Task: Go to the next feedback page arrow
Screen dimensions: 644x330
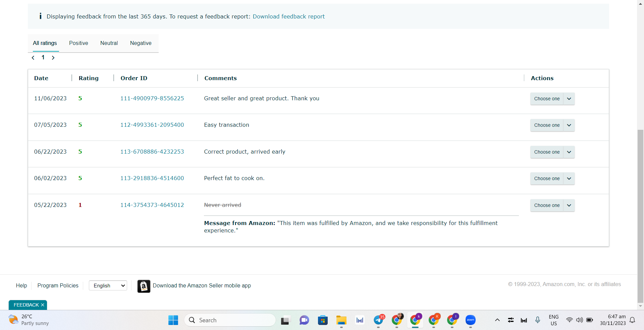Action: 53,58
